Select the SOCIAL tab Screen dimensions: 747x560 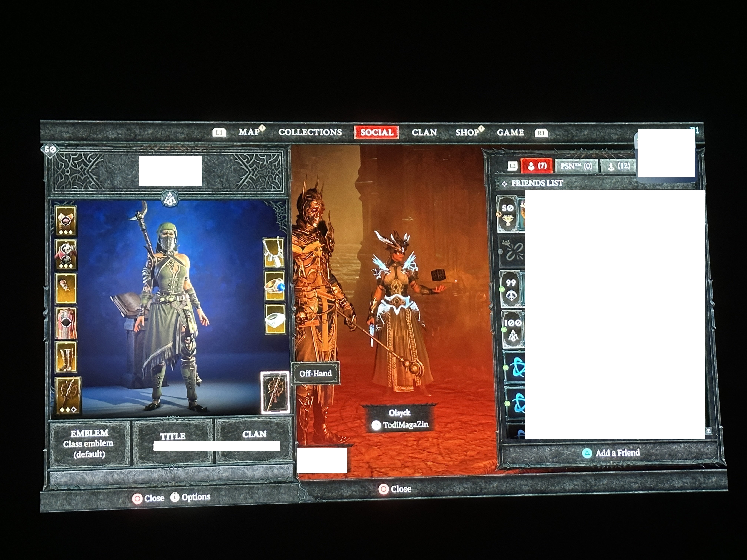coord(376,132)
